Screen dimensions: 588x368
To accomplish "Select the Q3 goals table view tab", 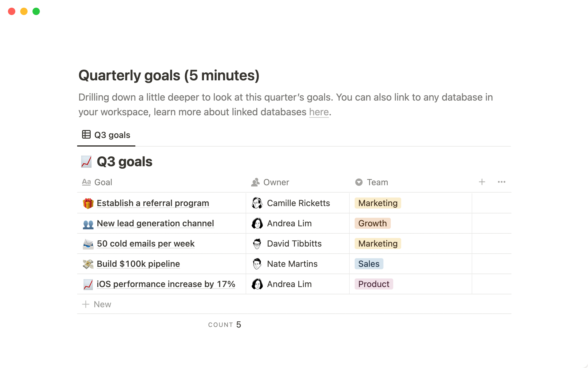I will pyautogui.click(x=106, y=135).
